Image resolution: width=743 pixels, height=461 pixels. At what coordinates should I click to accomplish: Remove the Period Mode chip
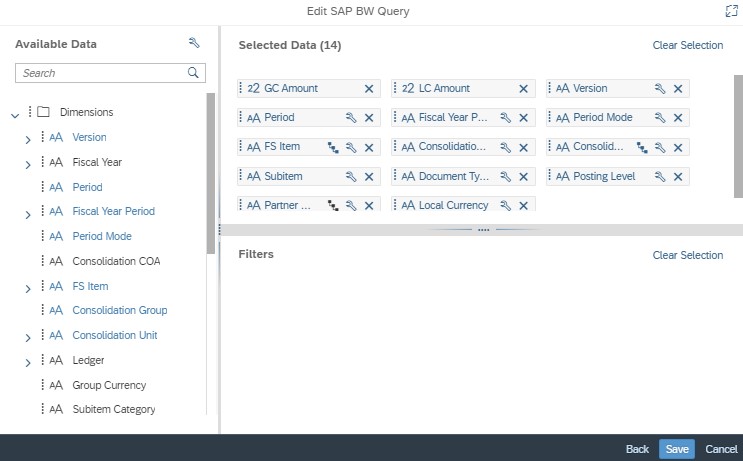(x=678, y=118)
